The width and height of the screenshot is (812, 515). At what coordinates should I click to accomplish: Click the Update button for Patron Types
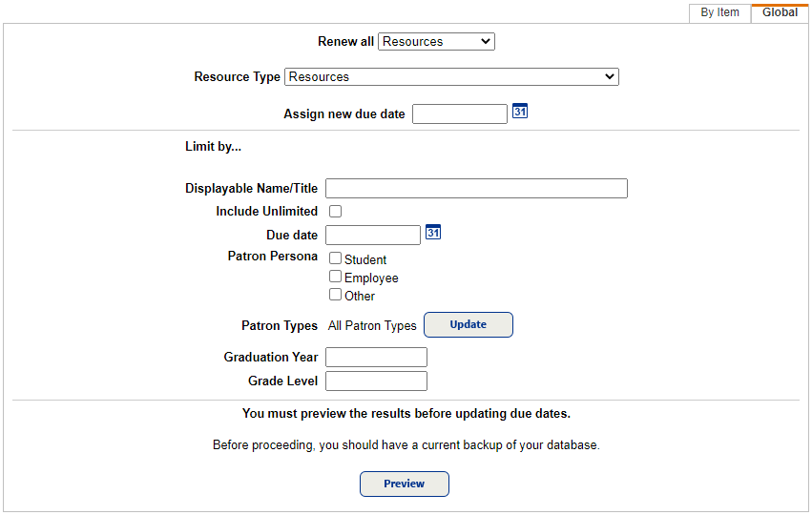468,324
